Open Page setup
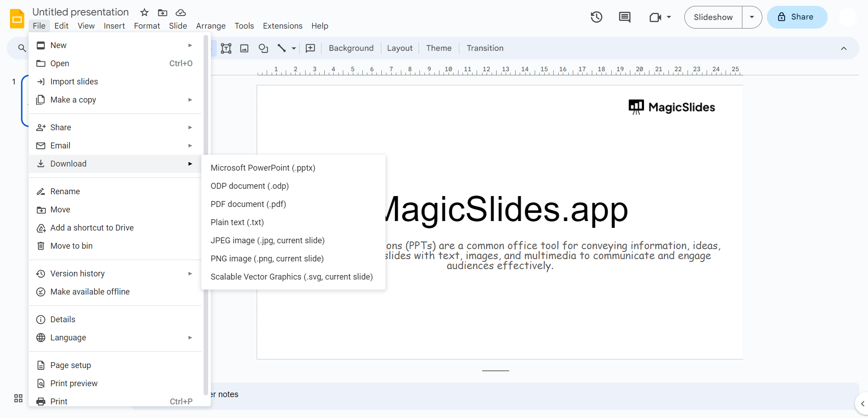Image resolution: width=868 pixels, height=418 pixels. (x=115, y=365)
